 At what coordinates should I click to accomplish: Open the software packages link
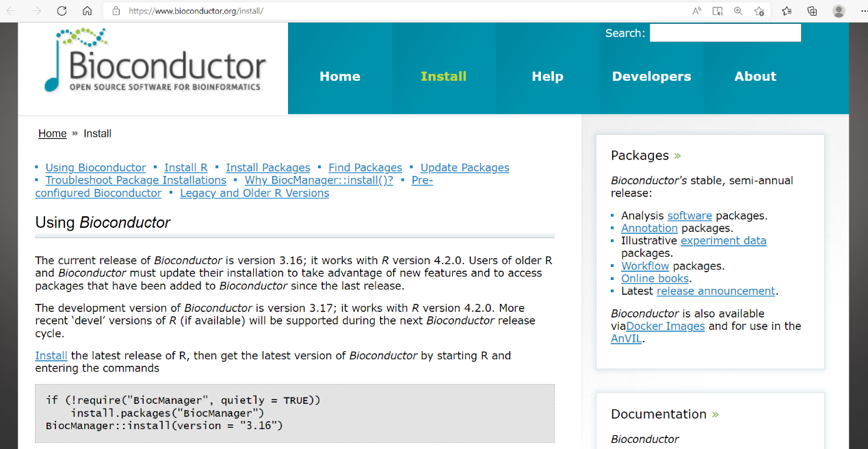689,216
